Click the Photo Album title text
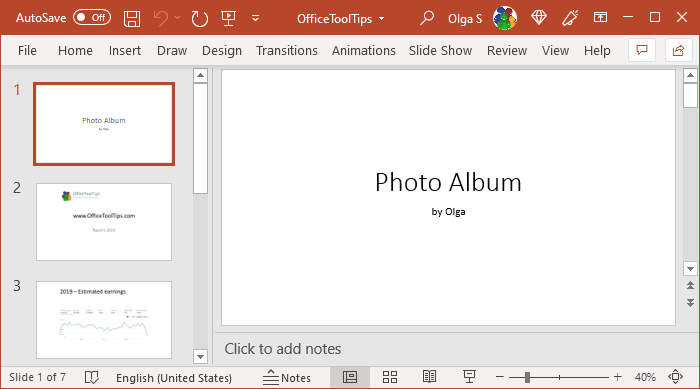Viewport: 700px width, 389px height. [448, 182]
